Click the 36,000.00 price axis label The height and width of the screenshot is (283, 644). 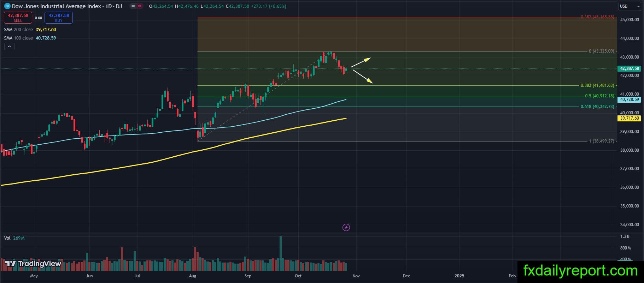[x=630, y=187]
